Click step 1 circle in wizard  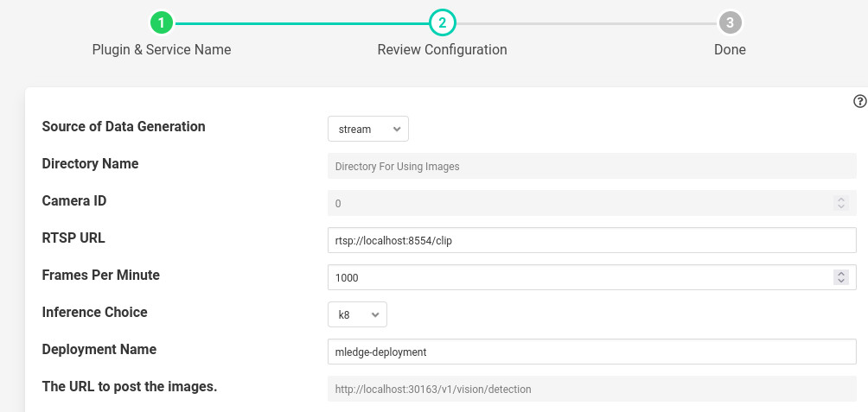point(162,22)
